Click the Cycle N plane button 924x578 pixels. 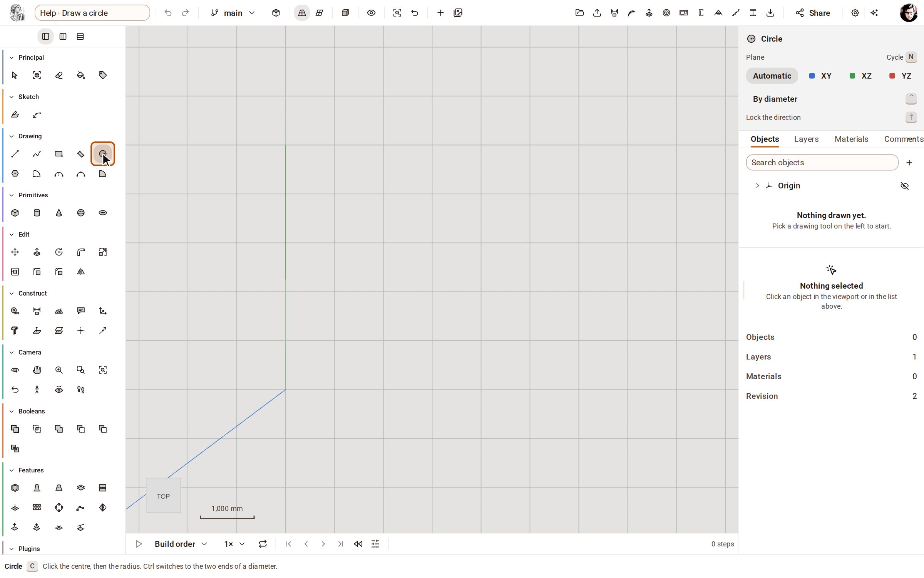(x=901, y=57)
